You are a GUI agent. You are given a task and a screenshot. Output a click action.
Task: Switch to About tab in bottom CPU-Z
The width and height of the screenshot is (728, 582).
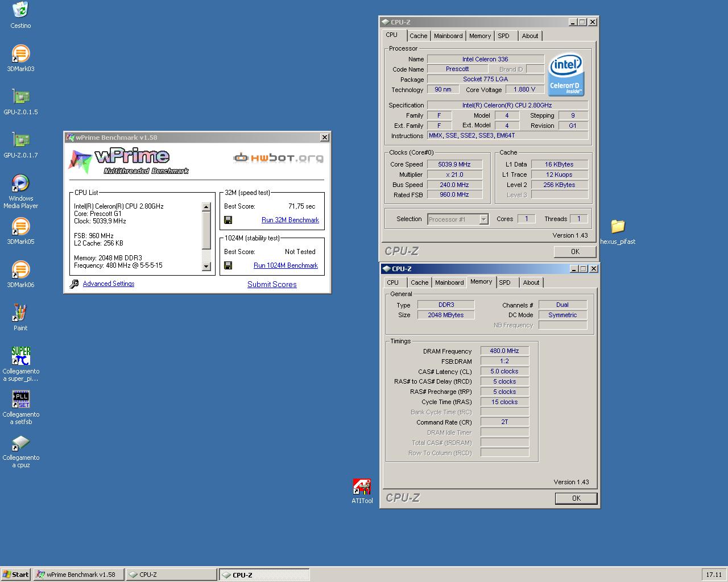pyautogui.click(x=531, y=282)
